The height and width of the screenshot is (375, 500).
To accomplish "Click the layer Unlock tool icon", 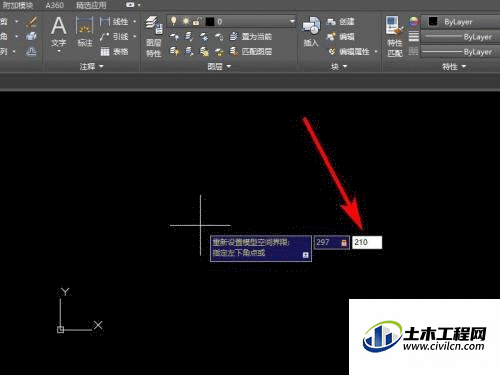I will click(x=219, y=52).
